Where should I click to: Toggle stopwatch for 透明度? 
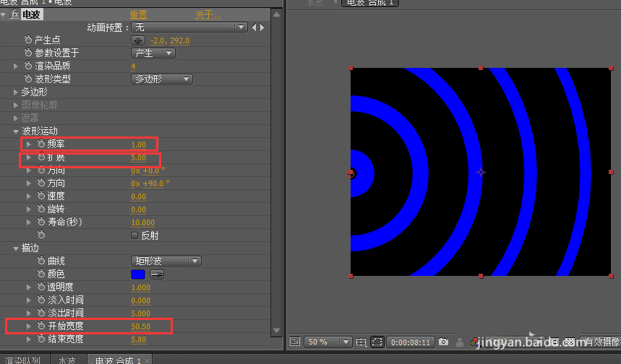pyautogui.click(x=41, y=287)
